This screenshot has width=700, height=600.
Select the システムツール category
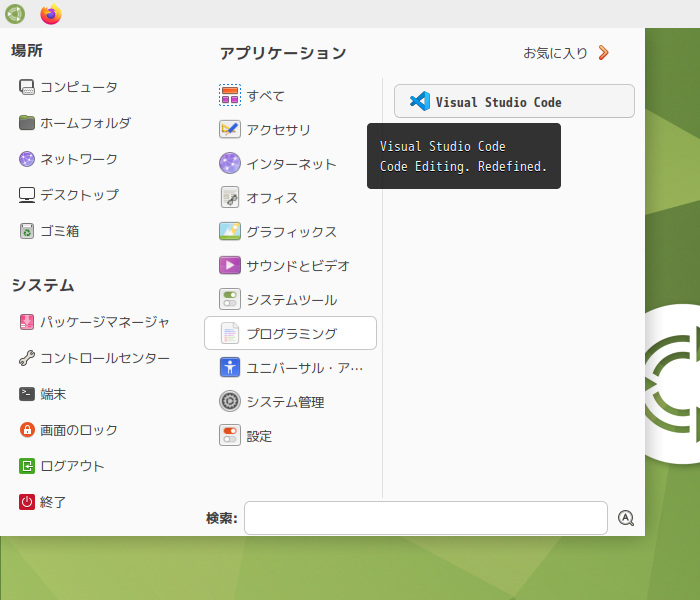click(290, 299)
